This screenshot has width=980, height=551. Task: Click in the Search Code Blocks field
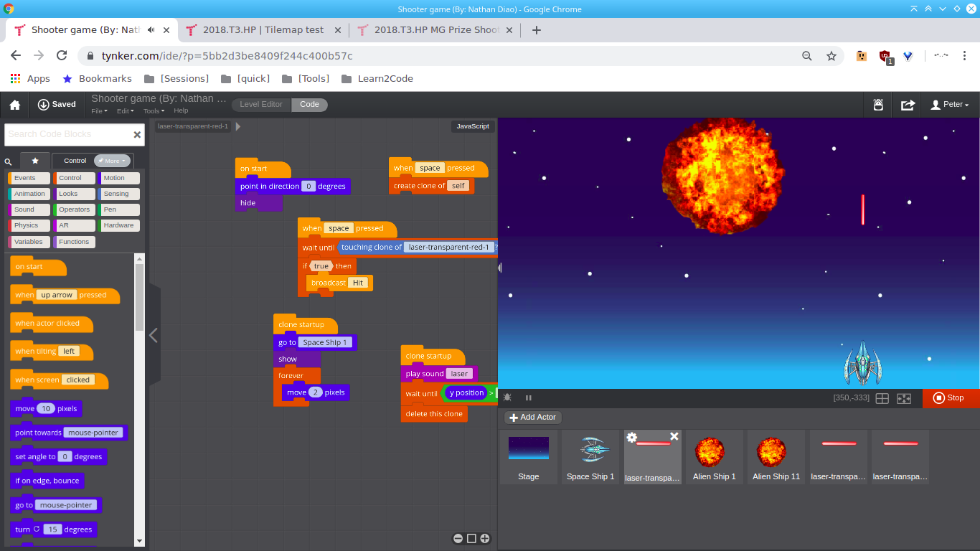pos(68,134)
